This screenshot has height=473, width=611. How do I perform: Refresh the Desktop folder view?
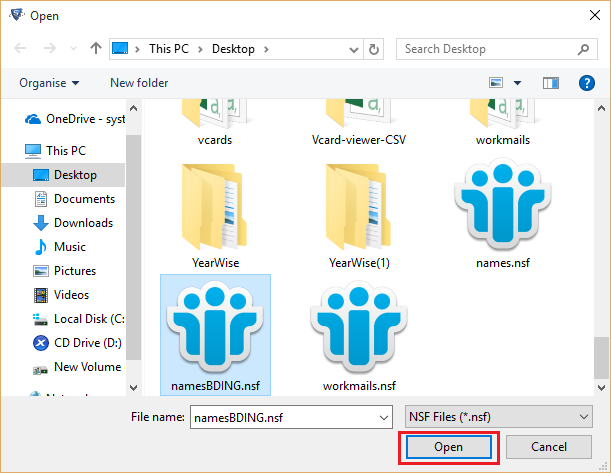click(x=374, y=49)
